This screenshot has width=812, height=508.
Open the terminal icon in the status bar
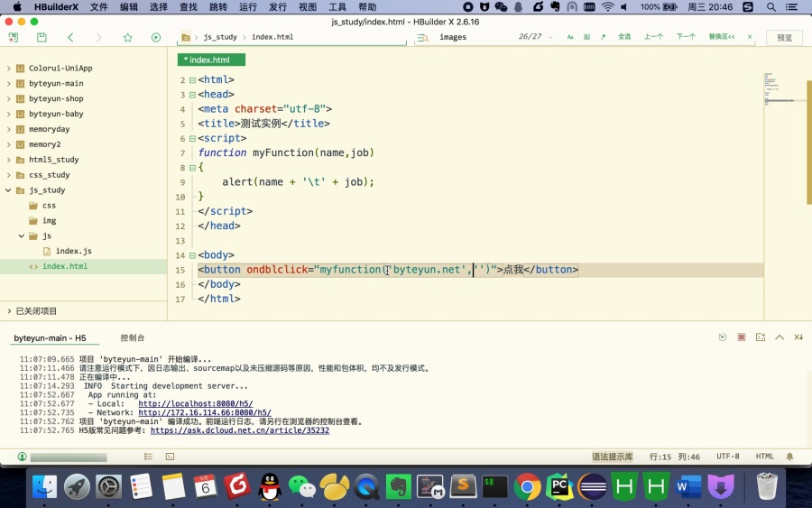coord(170,457)
